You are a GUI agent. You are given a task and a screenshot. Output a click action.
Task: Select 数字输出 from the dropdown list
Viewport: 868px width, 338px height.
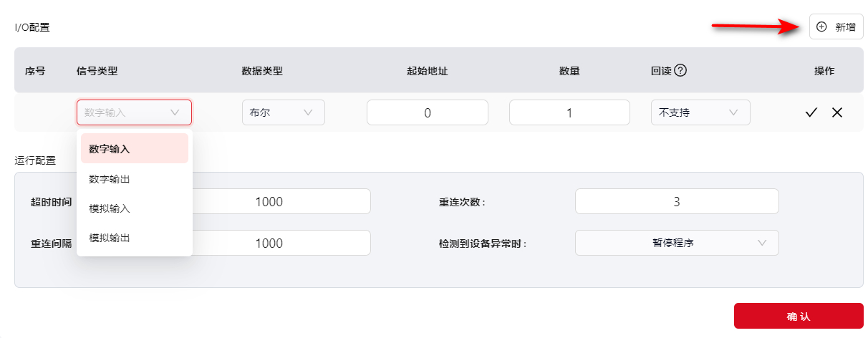pyautogui.click(x=135, y=179)
